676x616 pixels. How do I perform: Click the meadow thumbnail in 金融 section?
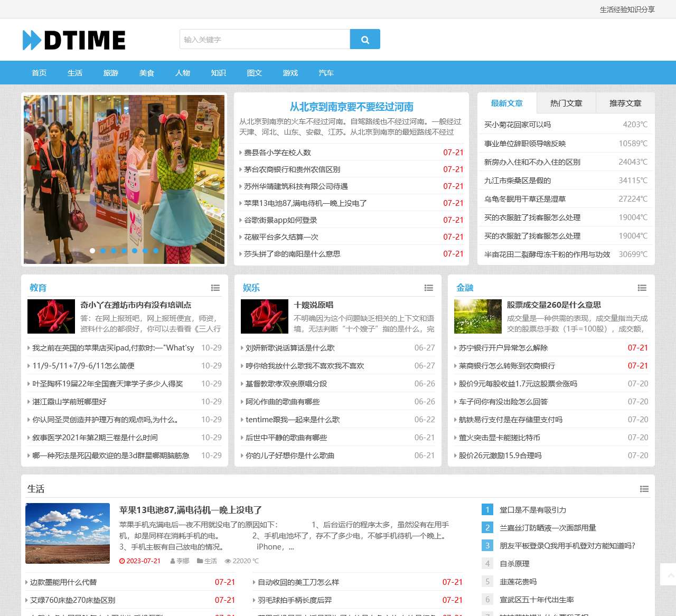pyautogui.click(x=478, y=316)
